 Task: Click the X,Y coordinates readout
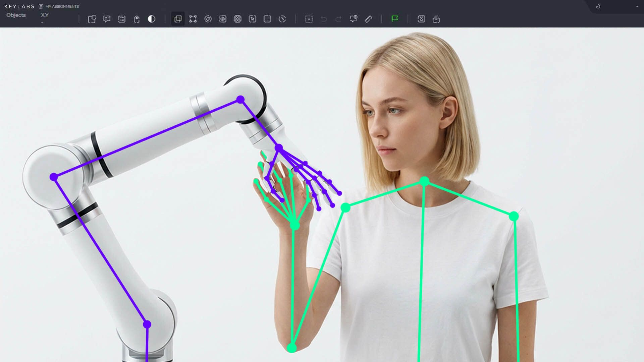(x=45, y=15)
